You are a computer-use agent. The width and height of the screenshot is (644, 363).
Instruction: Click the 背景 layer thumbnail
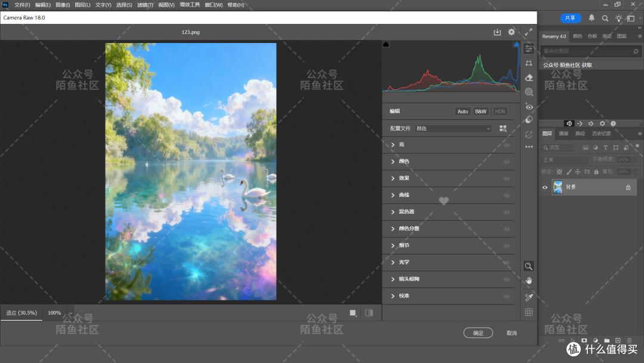point(558,187)
